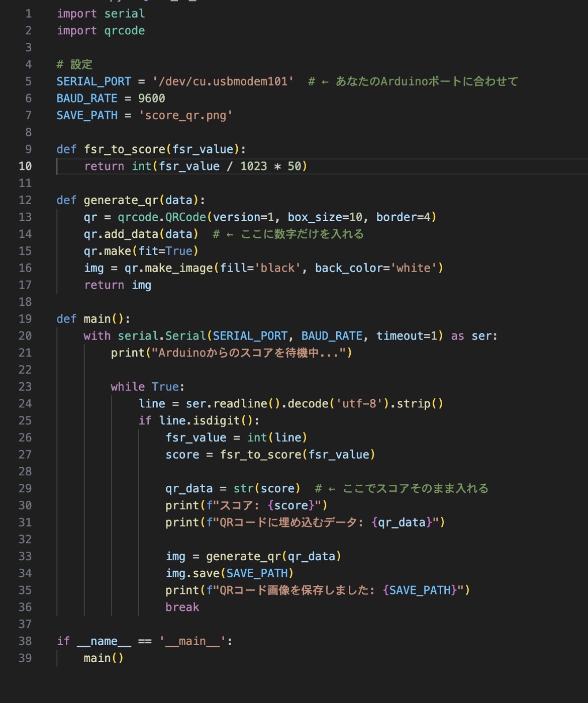Click qr.add_data call on line 14
This screenshot has width=588, height=703.
pyautogui.click(x=141, y=234)
